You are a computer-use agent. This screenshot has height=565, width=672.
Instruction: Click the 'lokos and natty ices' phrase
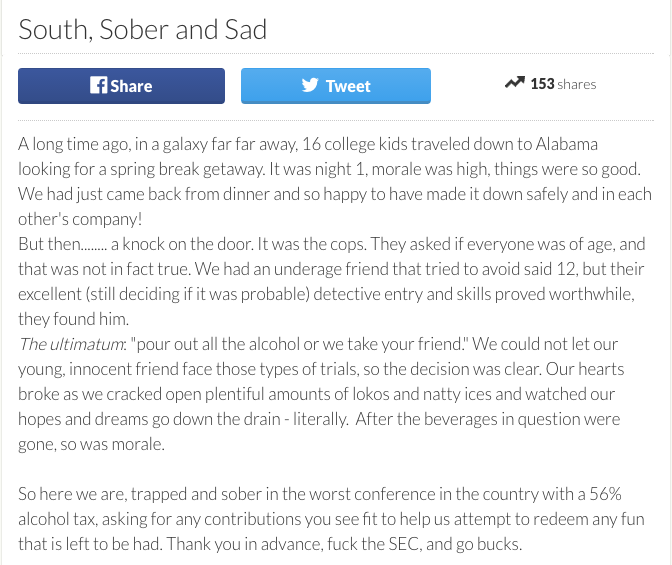tap(422, 394)
